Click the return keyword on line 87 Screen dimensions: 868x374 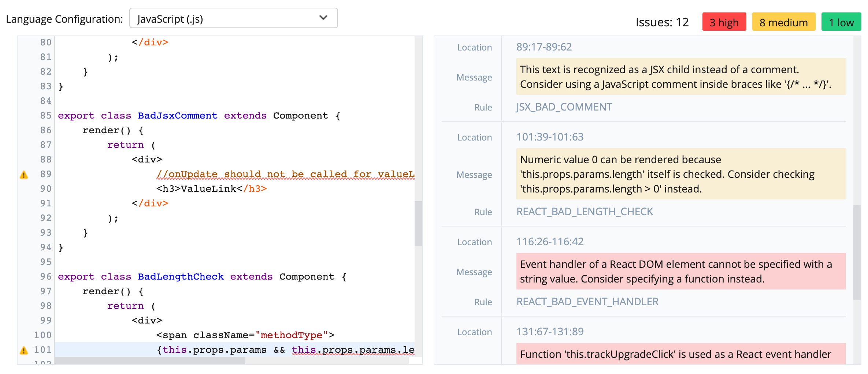[x=125, y=145]
